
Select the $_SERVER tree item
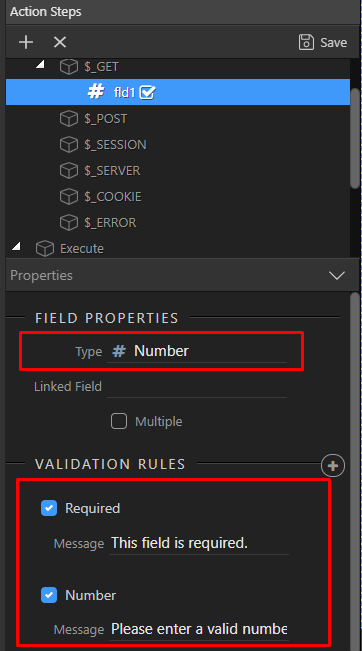pos(112,171)
